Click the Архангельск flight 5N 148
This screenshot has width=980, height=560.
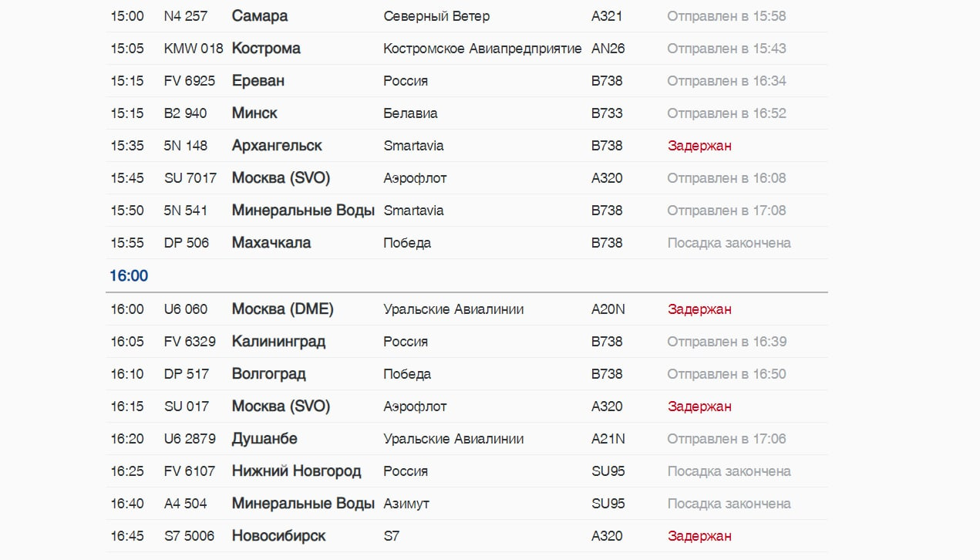pyautogui.click(x=466, y=146)
